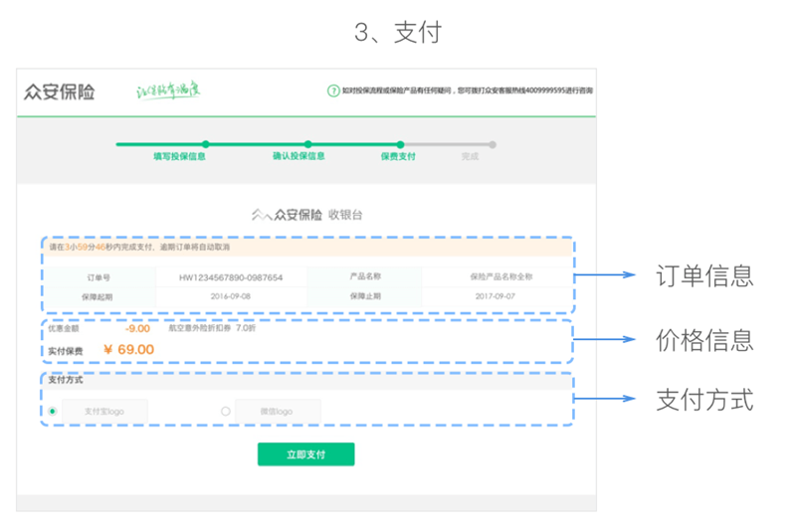The width and height of the screenshot is (796, 532).
Task: Go to the 确认投保信息 step
Action: tap(298, 157)
